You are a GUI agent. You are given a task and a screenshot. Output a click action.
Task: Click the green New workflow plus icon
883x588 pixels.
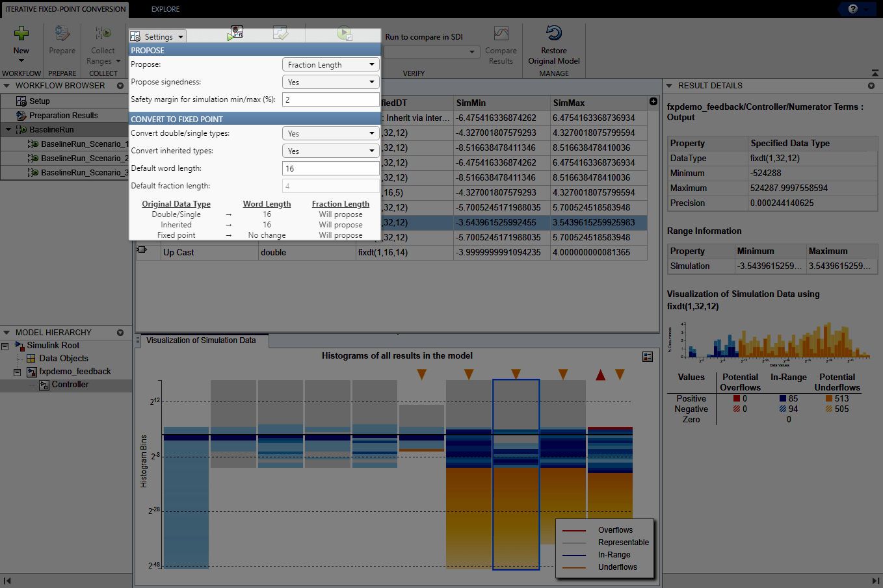click(21, 32)
